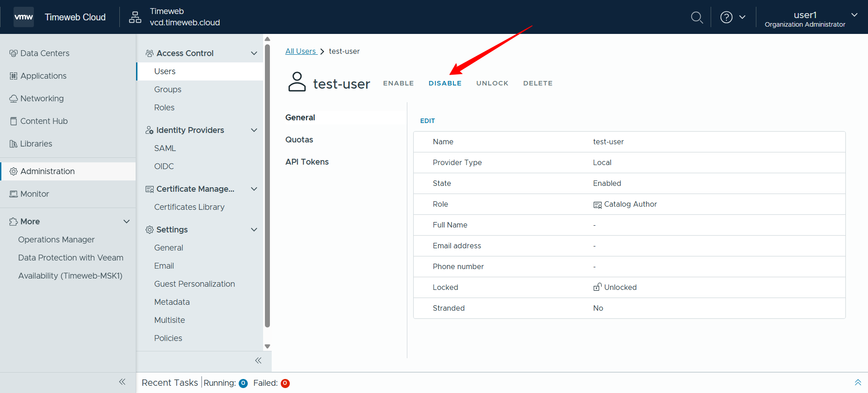Click the Administration gear icon
The height and width of the screenshot is (393, 868).
click(14, 171)
